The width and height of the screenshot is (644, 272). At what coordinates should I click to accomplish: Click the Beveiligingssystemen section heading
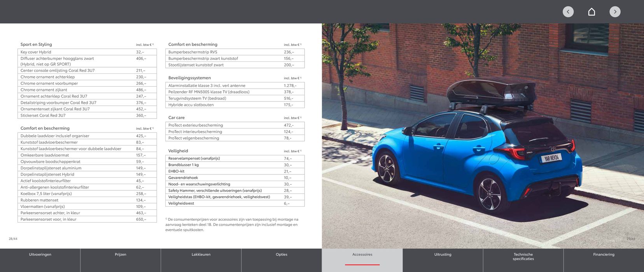pos(189,78)
